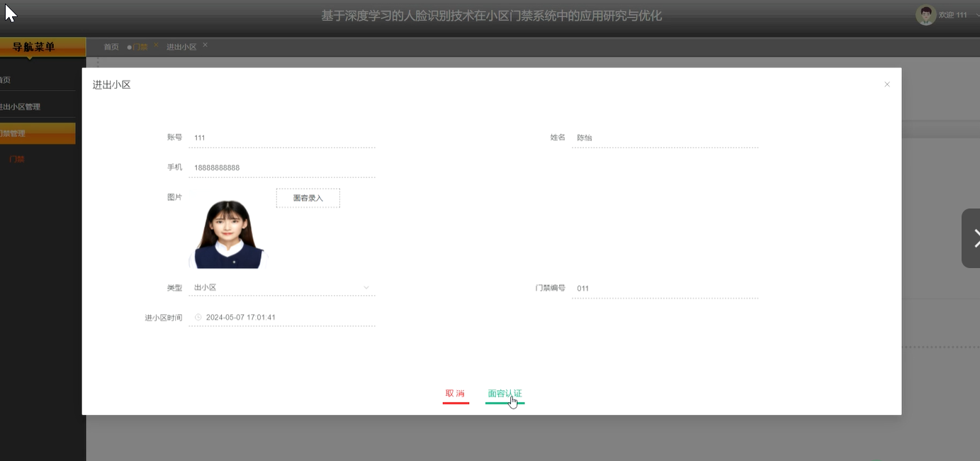Click the 导航菜单 header
The width and height of the screenshot is (980, 461).
tap(43, 47)
